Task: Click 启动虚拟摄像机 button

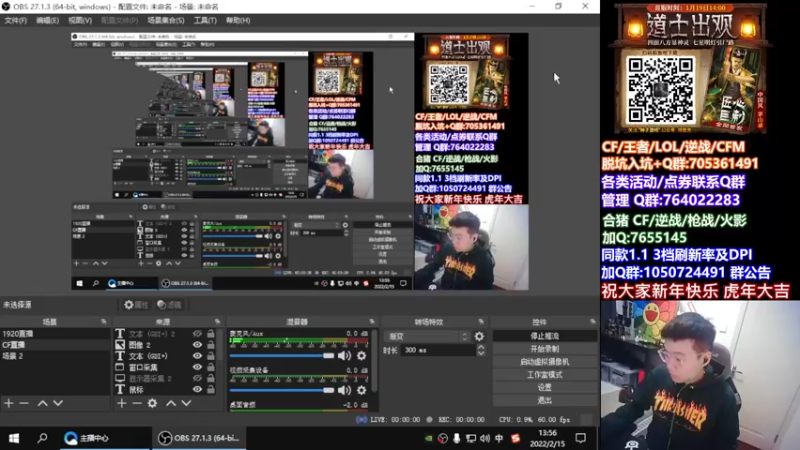Action: tap(544, 362)
